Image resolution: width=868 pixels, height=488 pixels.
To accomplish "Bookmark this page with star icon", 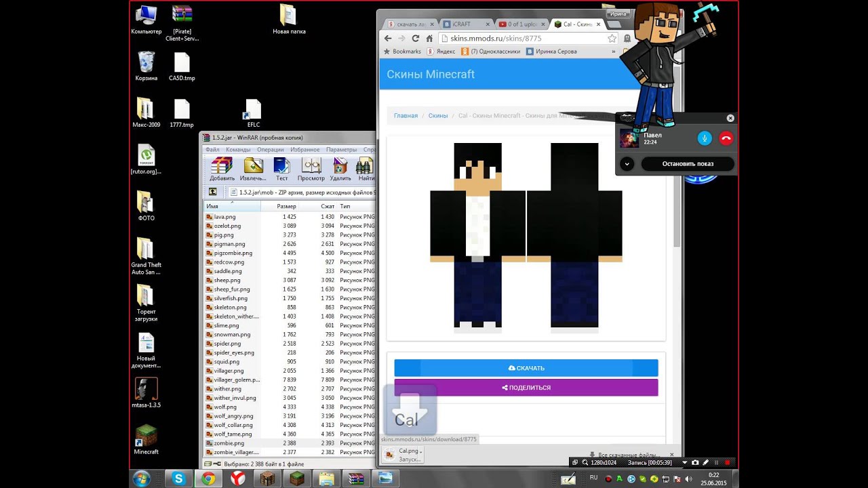I will point(612,39).
